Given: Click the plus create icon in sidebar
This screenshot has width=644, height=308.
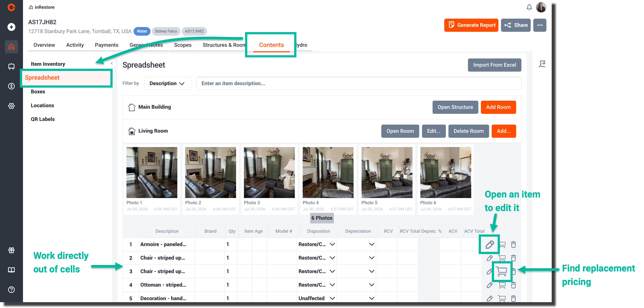Looking at the screenshot, I should point(11,27).
